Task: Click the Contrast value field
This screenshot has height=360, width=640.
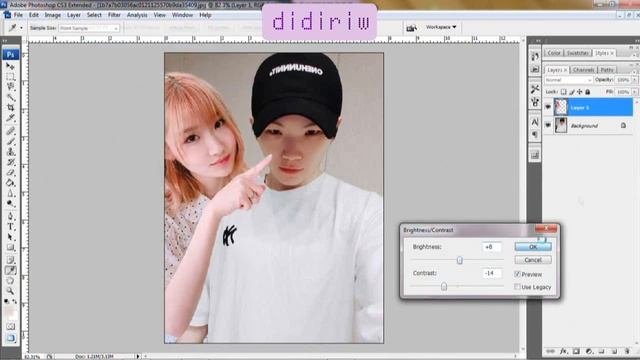Action: (x=491, y=273)
